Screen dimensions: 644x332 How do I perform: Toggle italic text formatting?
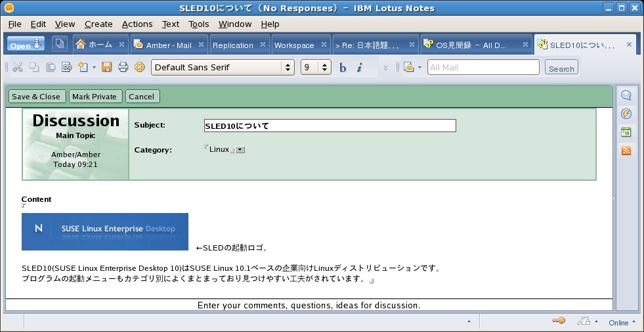(x=359, y=68)
